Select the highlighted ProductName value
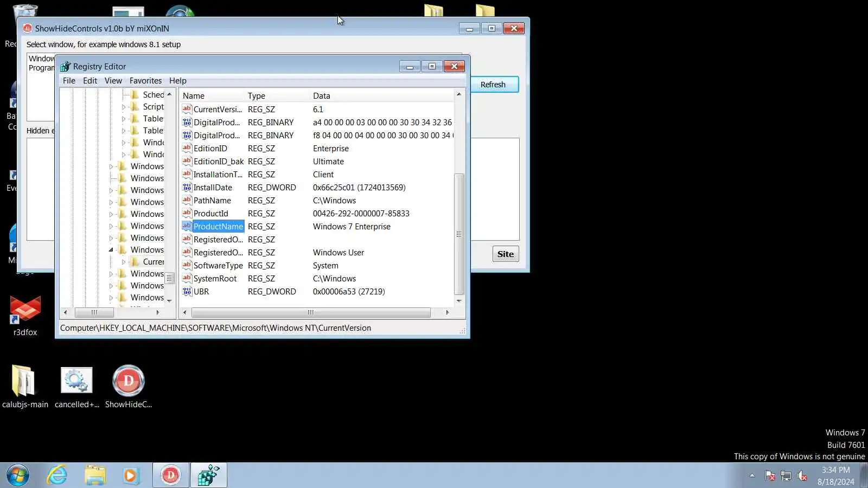 218,226
